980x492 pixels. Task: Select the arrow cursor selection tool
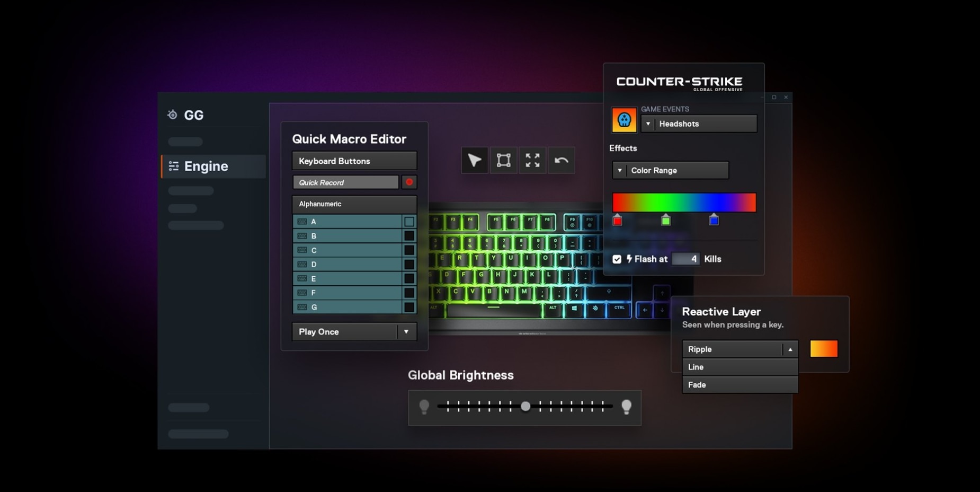coord(475,160)
